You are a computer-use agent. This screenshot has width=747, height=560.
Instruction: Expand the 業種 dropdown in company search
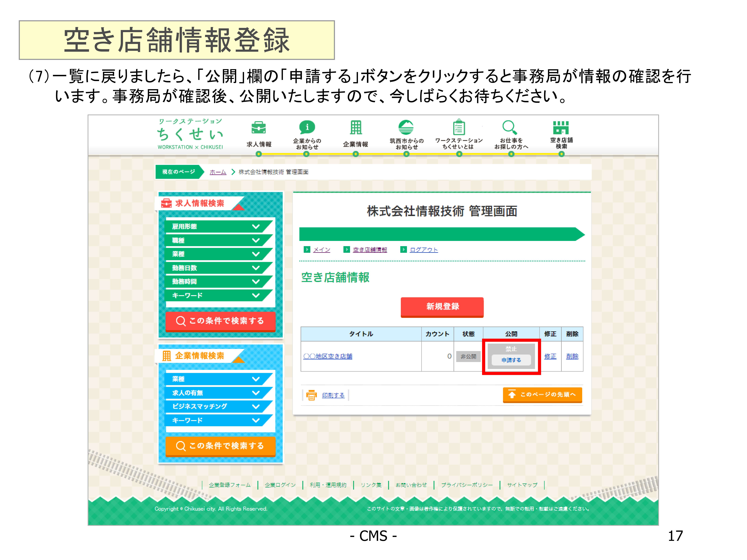pyautogui.click(x=218, y=379)
